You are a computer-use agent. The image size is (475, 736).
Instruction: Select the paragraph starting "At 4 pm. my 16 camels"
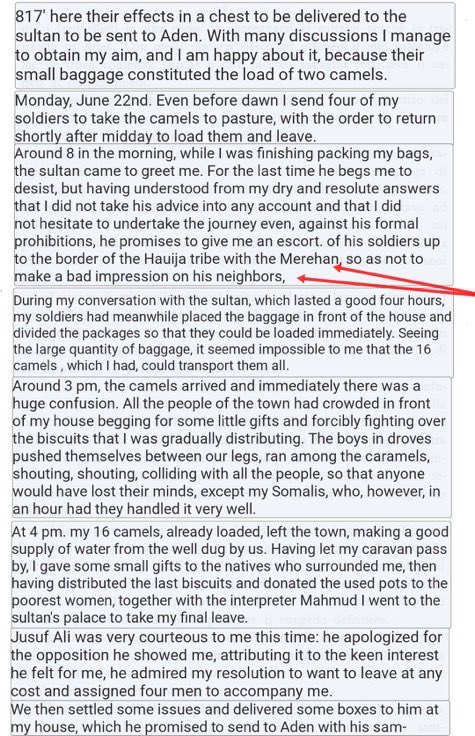click(x=231, y=575)
